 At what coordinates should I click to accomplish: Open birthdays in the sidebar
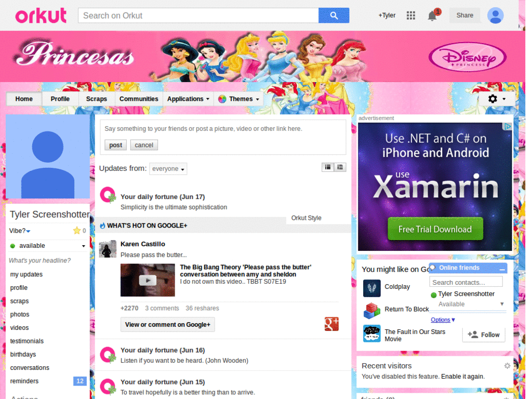click(x=23, y=354)
